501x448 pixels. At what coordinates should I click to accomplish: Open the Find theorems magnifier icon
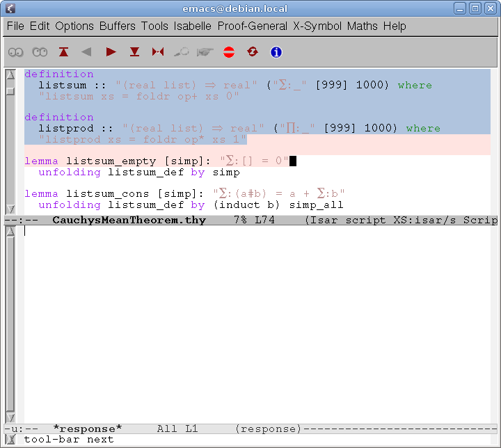click(x=182, y=52)
